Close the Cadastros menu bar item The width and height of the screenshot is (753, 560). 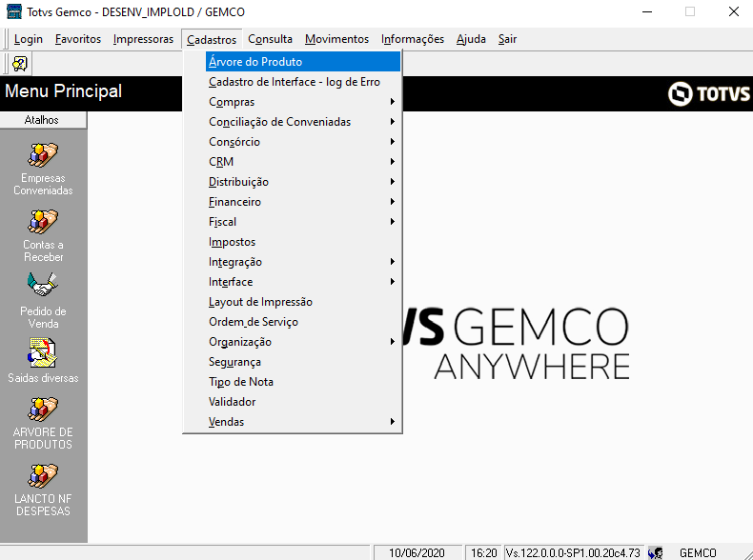point(212,39)
